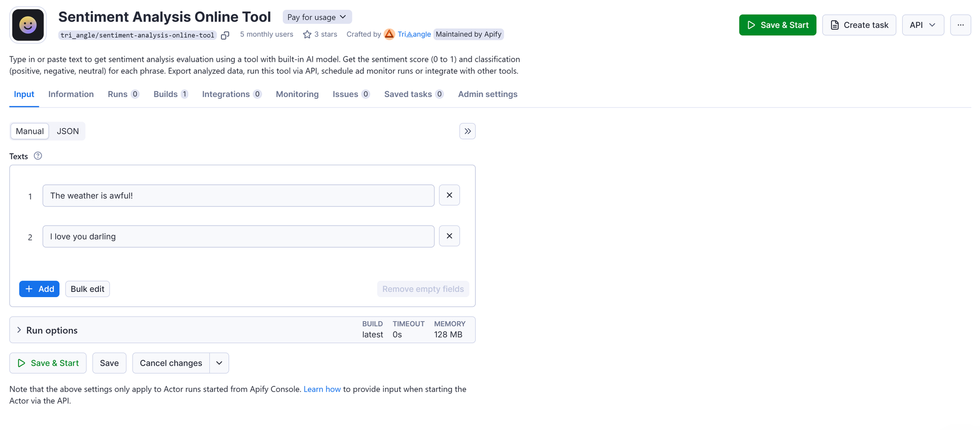Click the BUILD latest value
980x430 pixels.
point(372,334)
